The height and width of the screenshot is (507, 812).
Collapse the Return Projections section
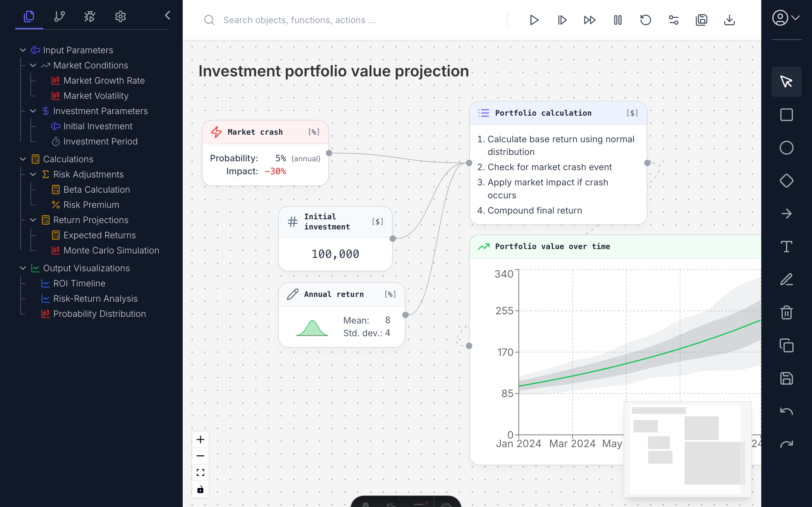click(x=33, y=220)
